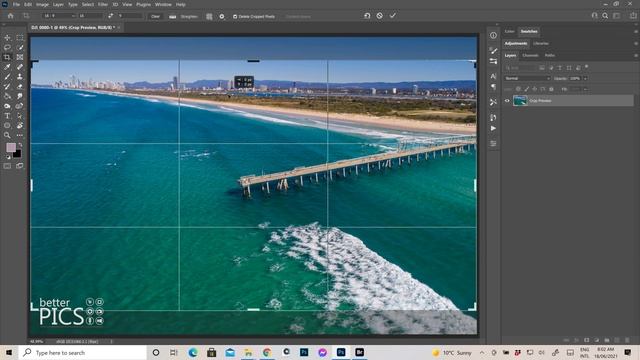Screen dimensions: 640x360
Task: Open the extra tools ellipsis menu
Action: [20, 135]
